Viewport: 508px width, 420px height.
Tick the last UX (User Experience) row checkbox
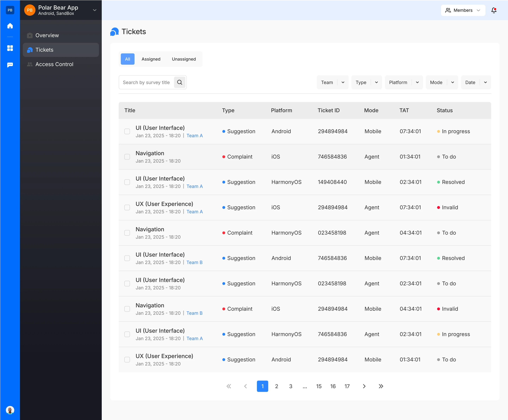click(127, 360)
